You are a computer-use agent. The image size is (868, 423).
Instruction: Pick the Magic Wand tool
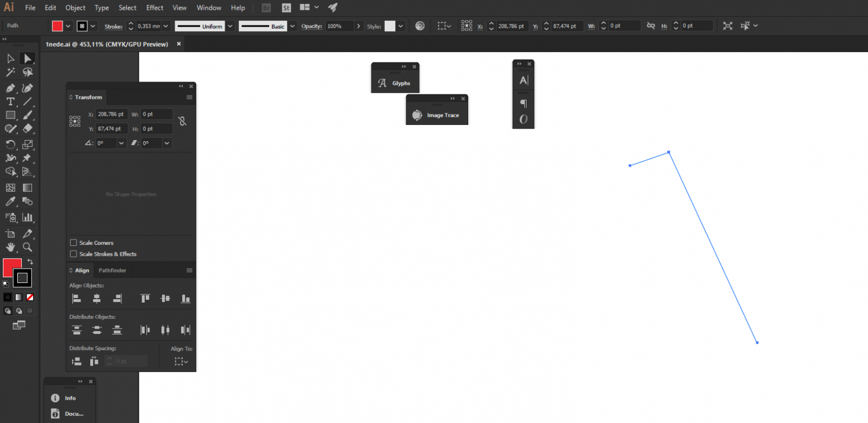pos(10,72)
